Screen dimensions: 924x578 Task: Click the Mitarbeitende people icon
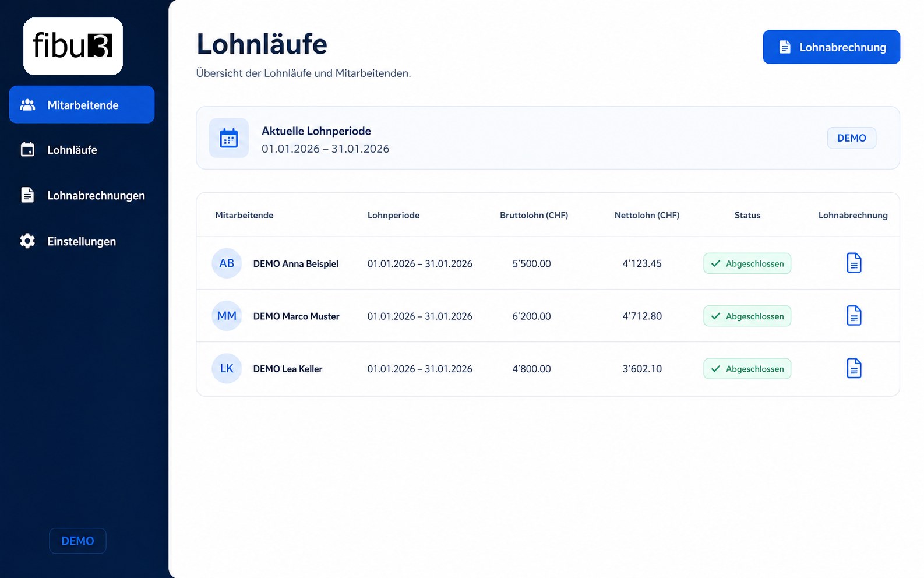click(x=27, y=105)
